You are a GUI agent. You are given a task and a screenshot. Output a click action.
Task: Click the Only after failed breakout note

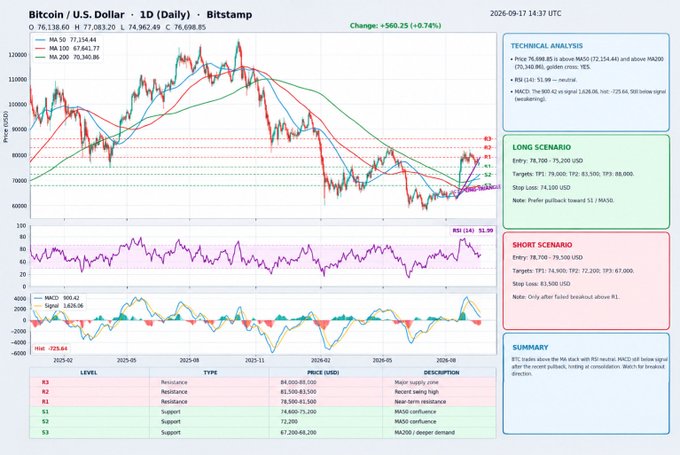tap(566, 297)
